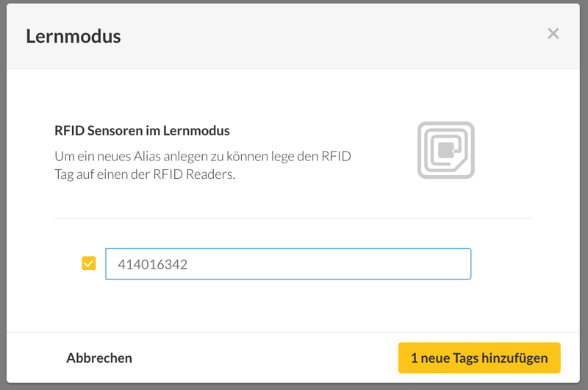588x390 pixels.
Task: Click the horizontal divider above the tag row
Action: pos(293,219)
